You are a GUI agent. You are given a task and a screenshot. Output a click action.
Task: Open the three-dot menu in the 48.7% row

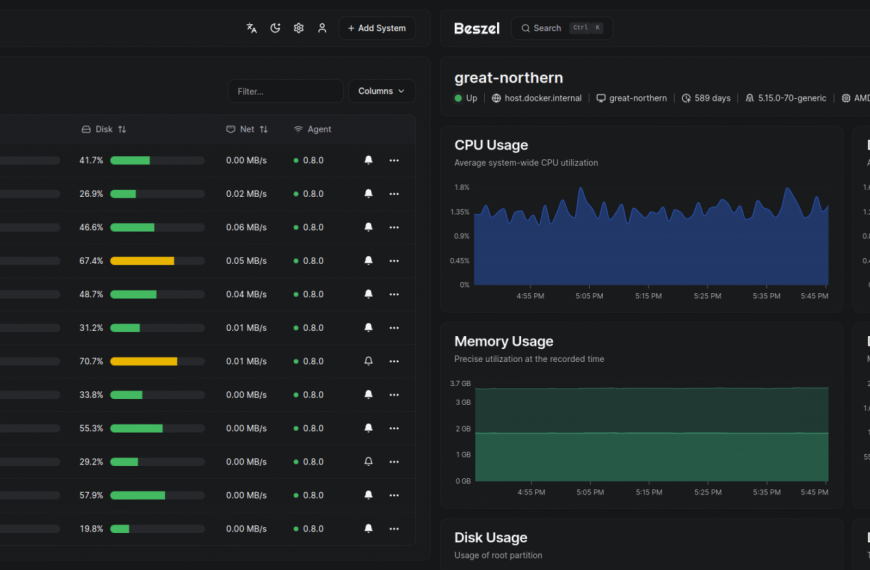click(394, 294)
